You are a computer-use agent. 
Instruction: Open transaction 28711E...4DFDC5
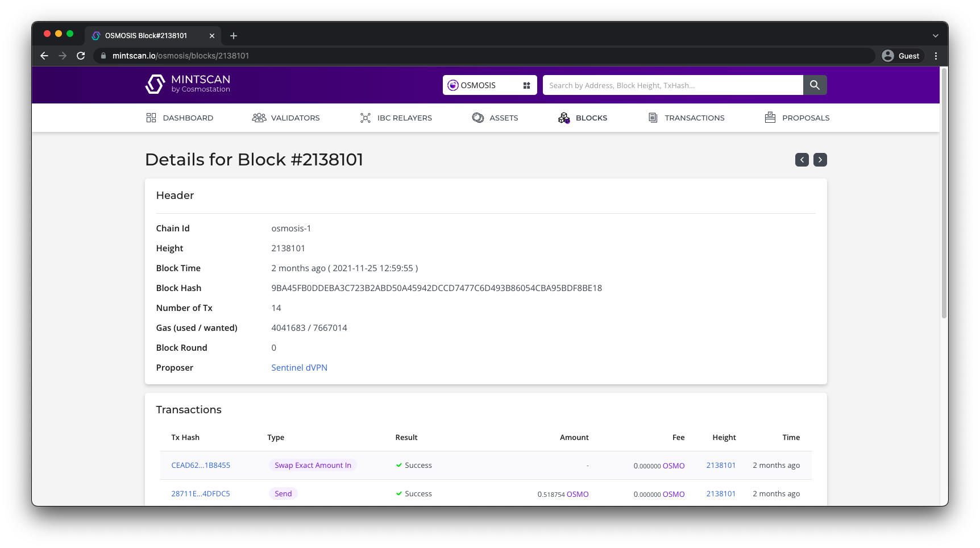tap(201, 493)
